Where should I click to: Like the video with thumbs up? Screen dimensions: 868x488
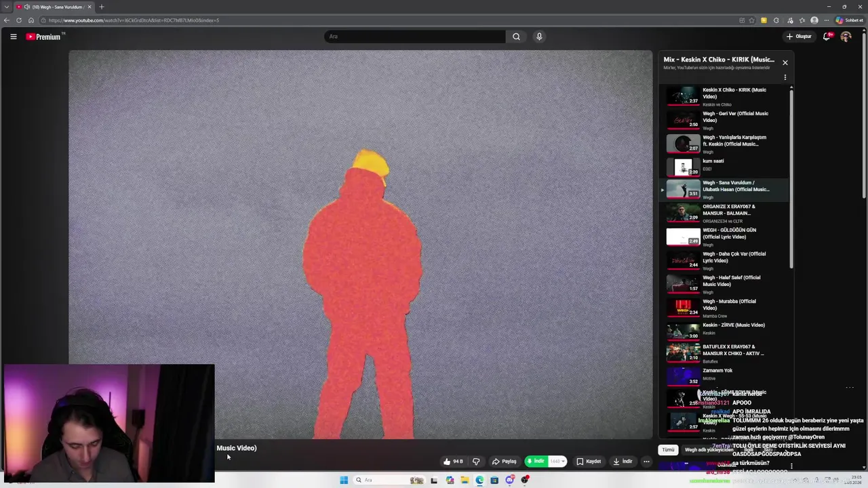453,462
